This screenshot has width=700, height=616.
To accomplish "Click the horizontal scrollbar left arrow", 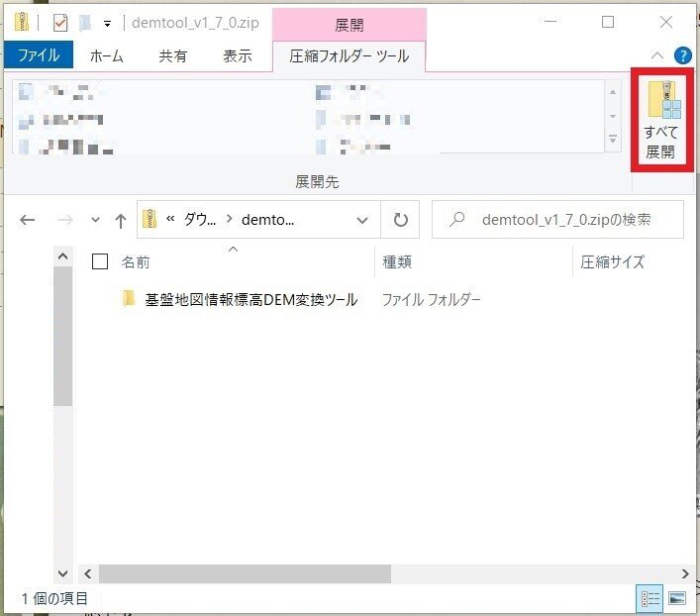I will (x=88, y=574).
